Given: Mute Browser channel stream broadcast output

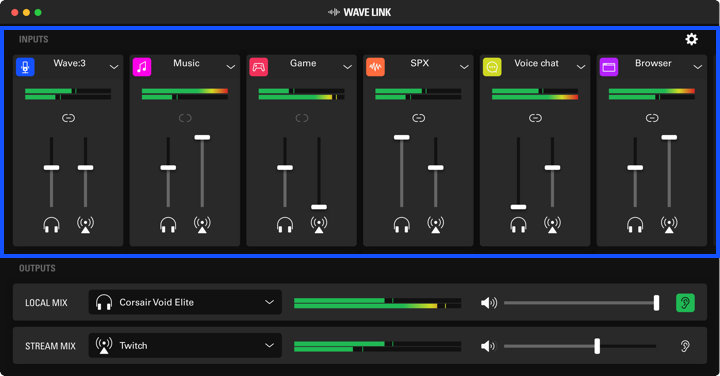Looking at the screenshot, I should point(669,225).
